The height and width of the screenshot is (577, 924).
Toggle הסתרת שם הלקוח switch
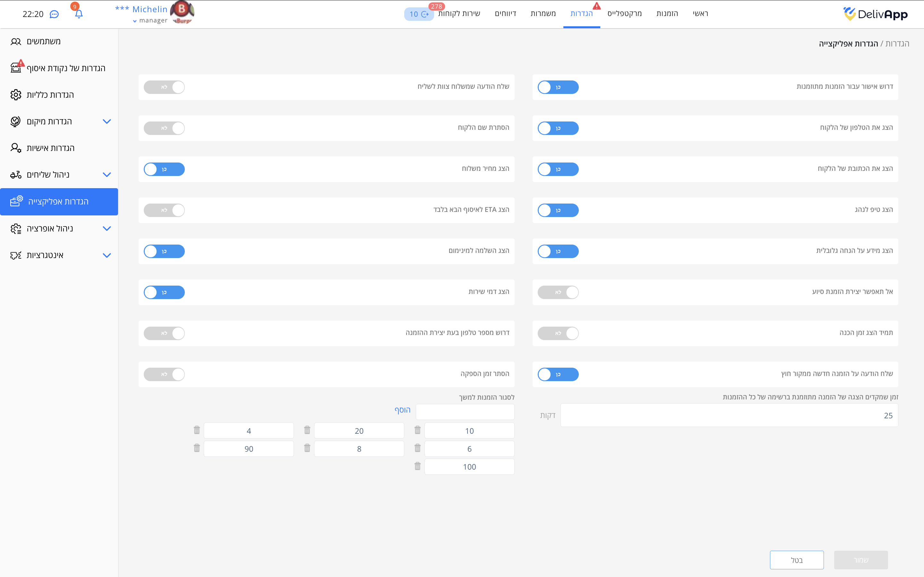[164, 128]
